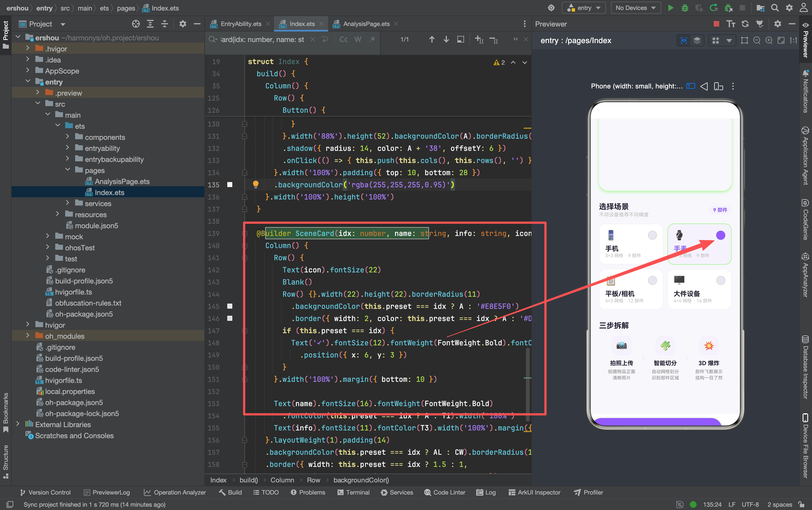Open project structure icon in top toolbar
The image size is (812, 510).
pos(760,8)
